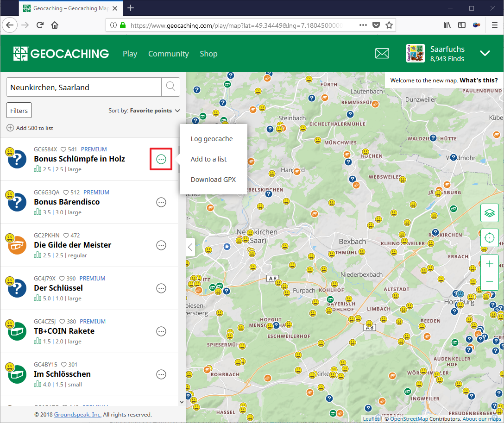Viewport: 504px width, 423px height.
Task: Choose Add to a list option
Action: (x=208, y=159)
